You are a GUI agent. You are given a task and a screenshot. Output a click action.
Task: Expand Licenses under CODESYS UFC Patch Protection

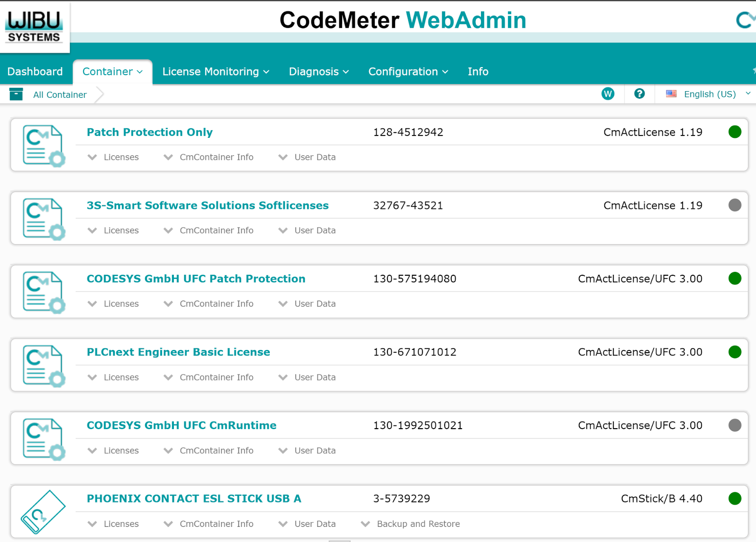coord(113,304)
